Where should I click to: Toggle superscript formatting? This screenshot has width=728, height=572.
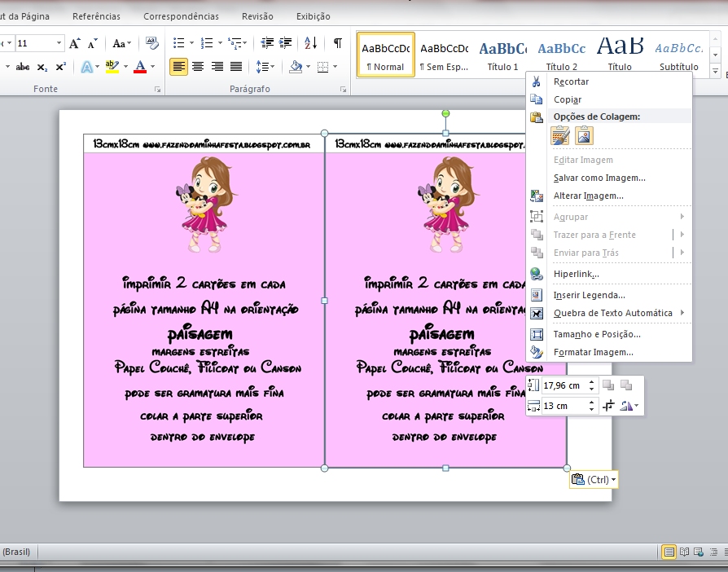[60, 67]
